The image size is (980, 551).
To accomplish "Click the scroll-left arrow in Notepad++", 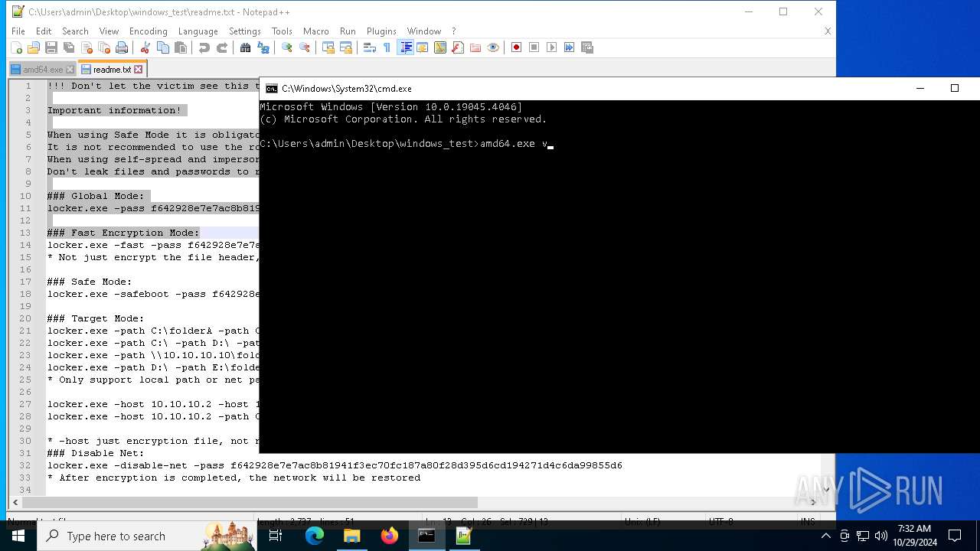I will [15, 503].
